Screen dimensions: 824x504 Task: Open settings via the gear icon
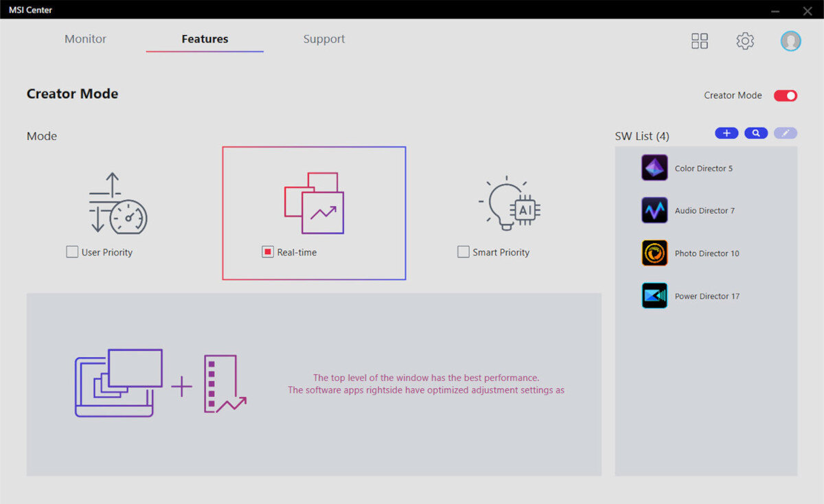coord(745,41)
